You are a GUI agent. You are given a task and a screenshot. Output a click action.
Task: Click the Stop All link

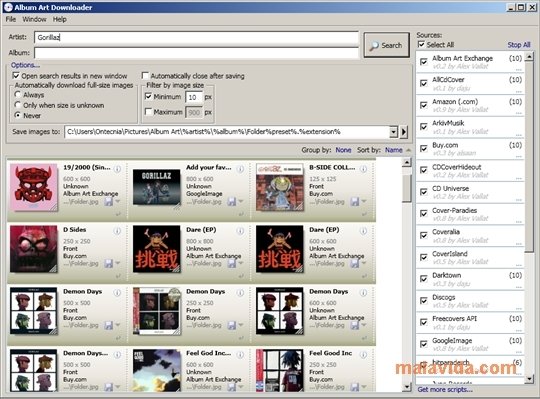[519, 45]
